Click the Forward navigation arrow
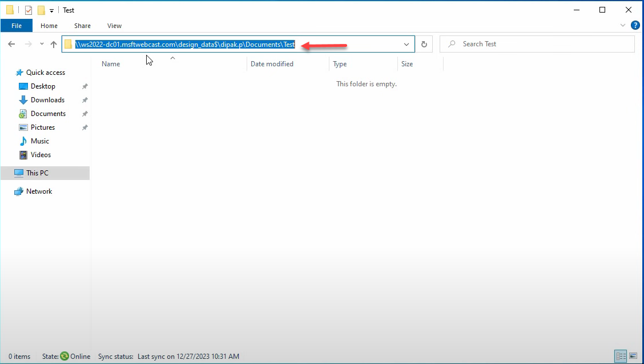 pyautogui.click(x=29, y=44)
